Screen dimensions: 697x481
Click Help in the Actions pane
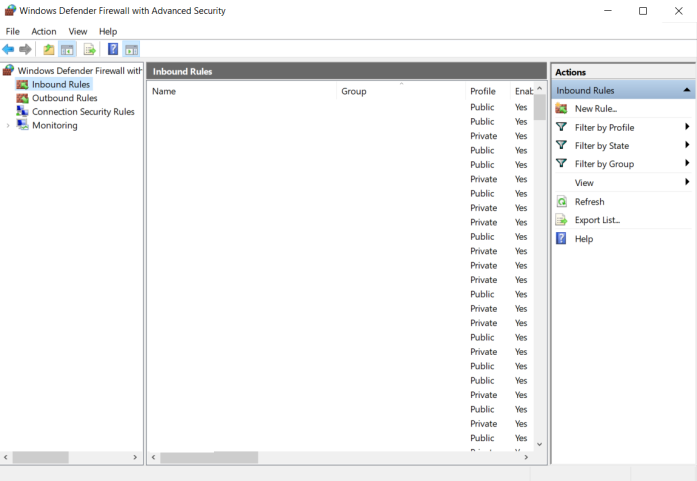[584, 239]
